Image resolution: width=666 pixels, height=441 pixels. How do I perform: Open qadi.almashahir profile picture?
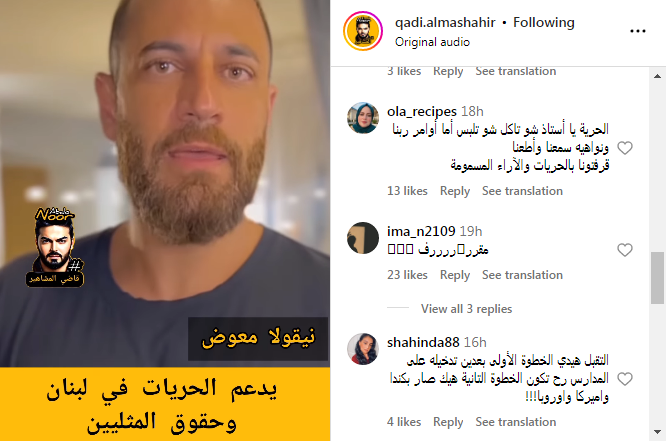(363, 31)
